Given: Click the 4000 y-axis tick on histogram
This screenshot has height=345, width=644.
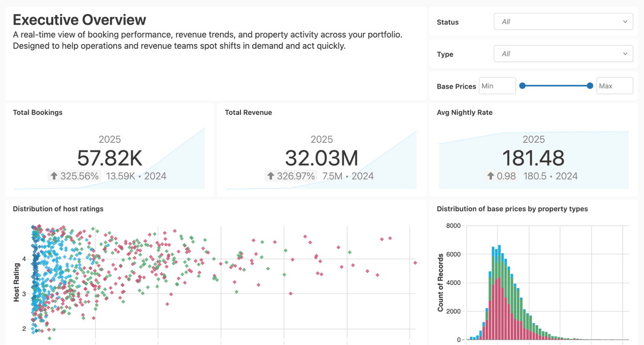Looking at the screenshot, I should (x=453, y=283).
